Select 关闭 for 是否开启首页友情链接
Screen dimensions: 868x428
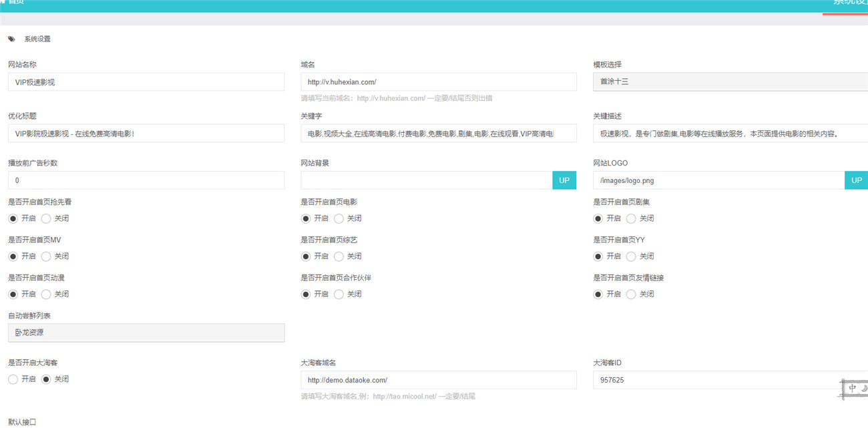[x=632, y=294]
